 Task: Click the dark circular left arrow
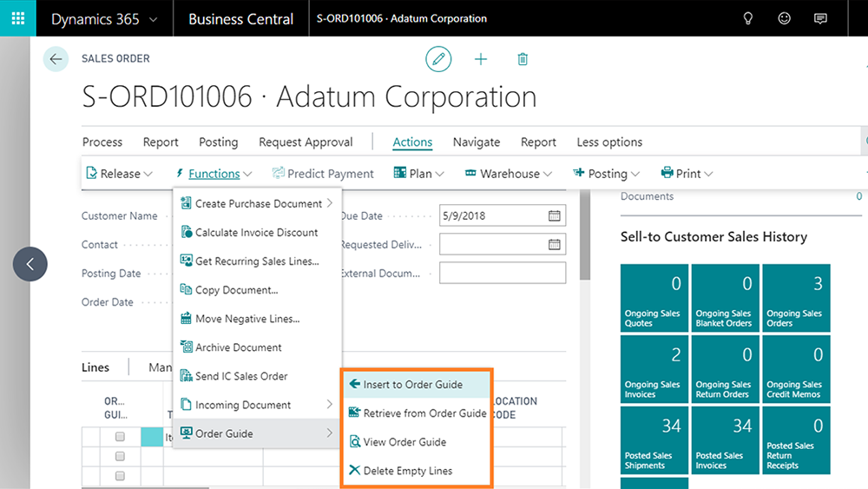[x=30, y=264]
